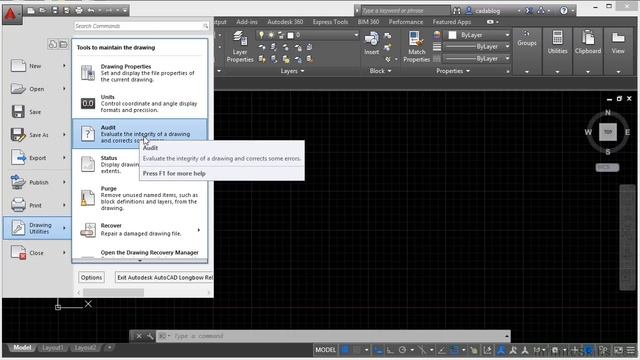Switch to the Model tab
Viewport: 640px width, 360px height.
(x=22, y=348)
